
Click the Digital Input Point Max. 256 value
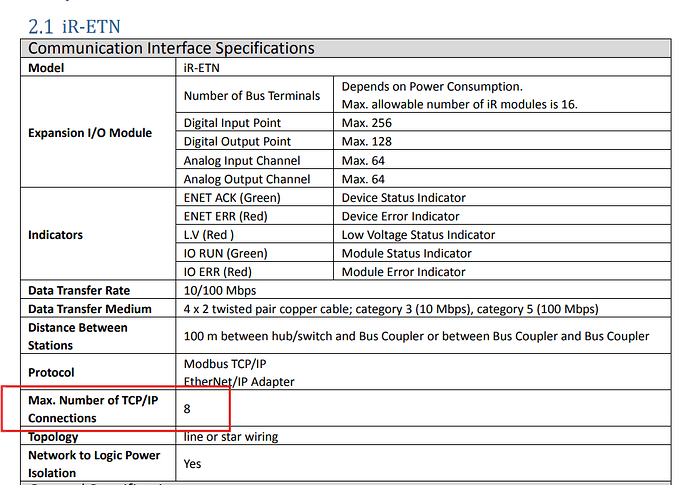coord(367,123)
